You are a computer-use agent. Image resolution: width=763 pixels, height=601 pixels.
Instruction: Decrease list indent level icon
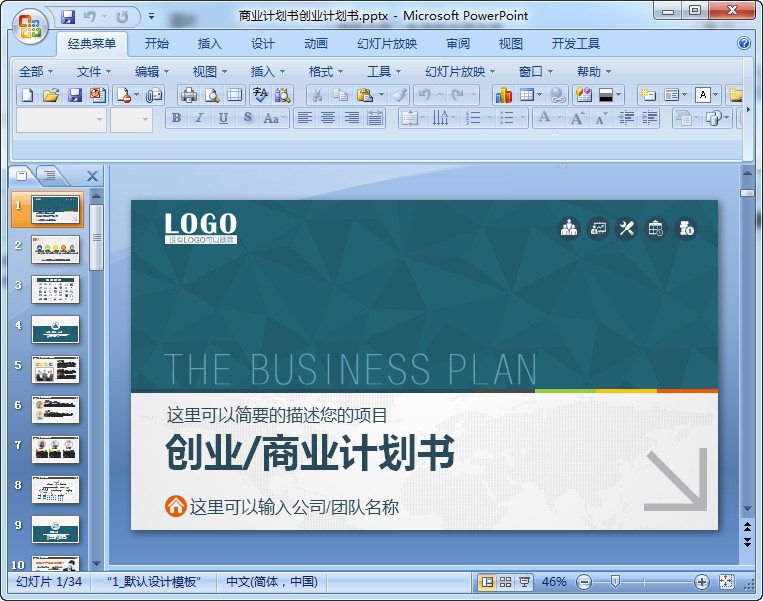tap(626, 118)
